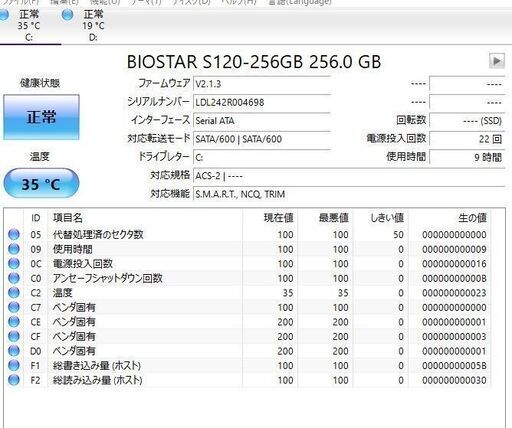The height and width of the screenshot is (428, 512).
Task: Click the blue status icon for row D0
Action: click(x=14, y=351)
